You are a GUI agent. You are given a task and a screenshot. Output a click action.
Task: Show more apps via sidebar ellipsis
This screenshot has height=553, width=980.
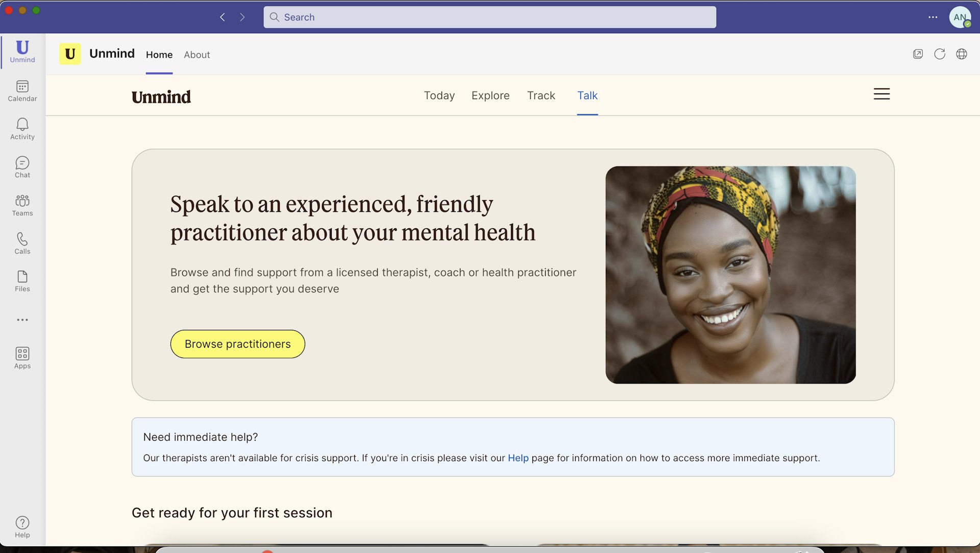tap(22, 320)
